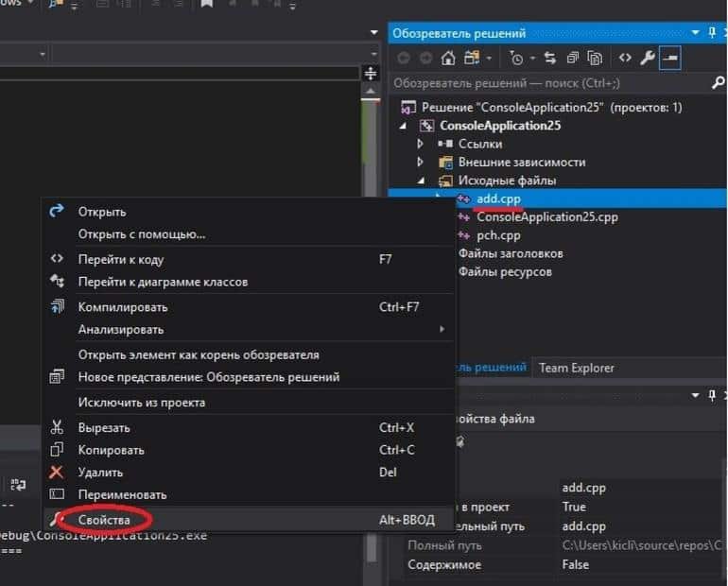Choose Открыть с помощью... menu entry

click(x=249, y=233)
